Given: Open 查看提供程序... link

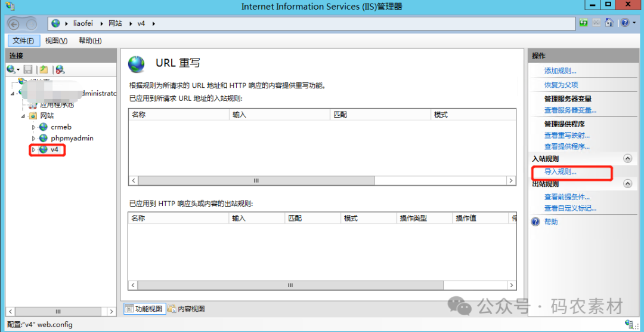Looking at the screenshot, I should tap(567, 146).
